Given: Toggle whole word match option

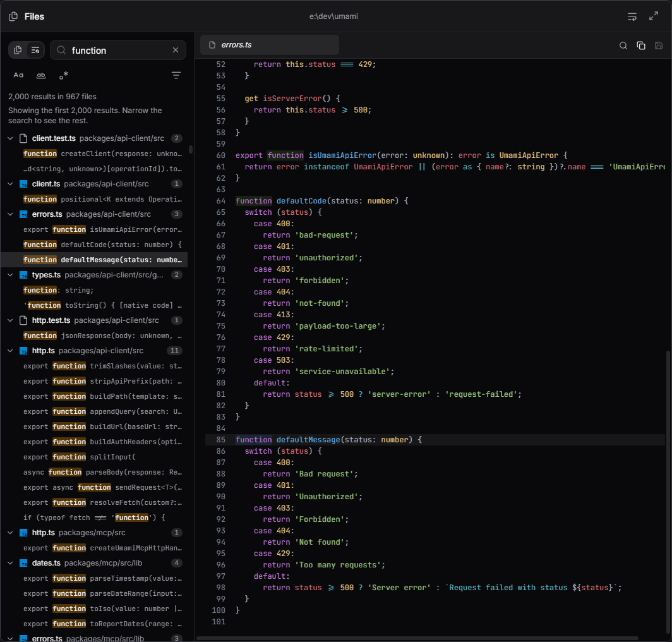Looking at the screenshot, I should [x=40, y=75].
